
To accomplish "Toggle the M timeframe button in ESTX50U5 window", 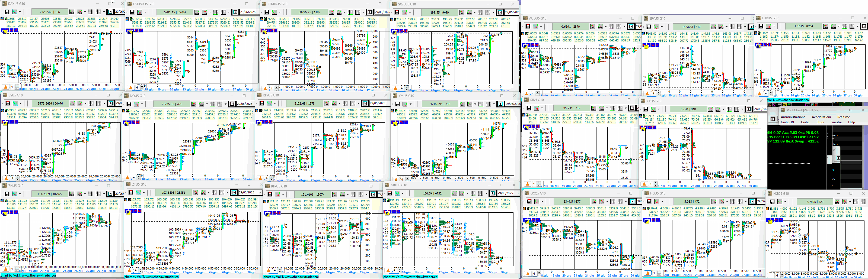I will pyautogui.click(x=141, y=30).
